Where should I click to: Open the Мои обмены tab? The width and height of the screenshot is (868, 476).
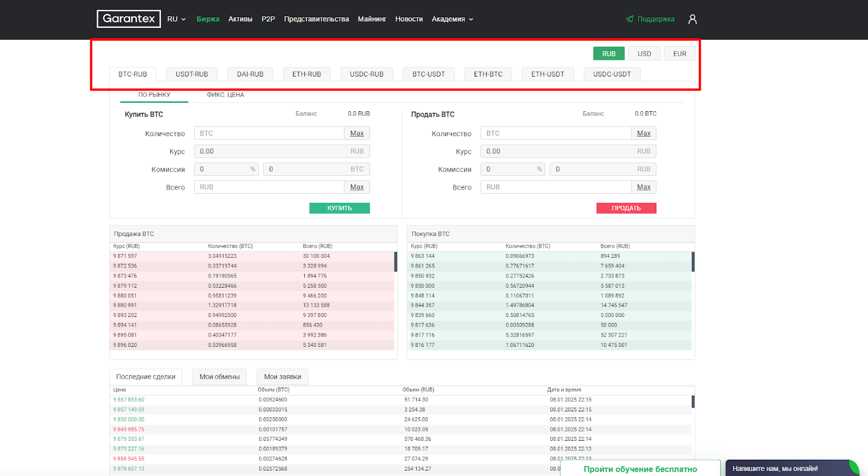coord(220,377)
